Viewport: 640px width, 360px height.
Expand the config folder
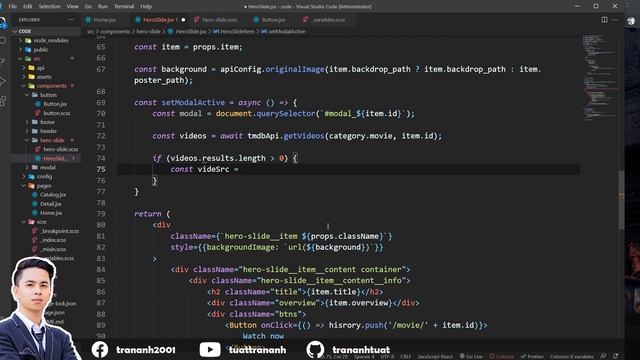[x=46, y=176]
